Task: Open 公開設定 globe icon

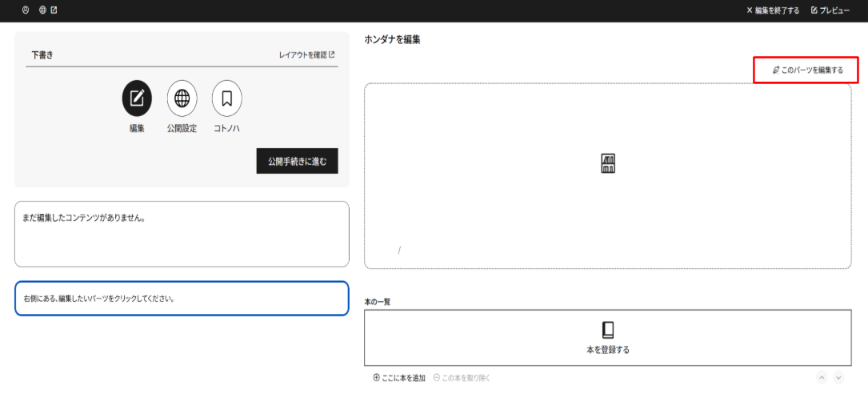Action: tap(182, 98)
